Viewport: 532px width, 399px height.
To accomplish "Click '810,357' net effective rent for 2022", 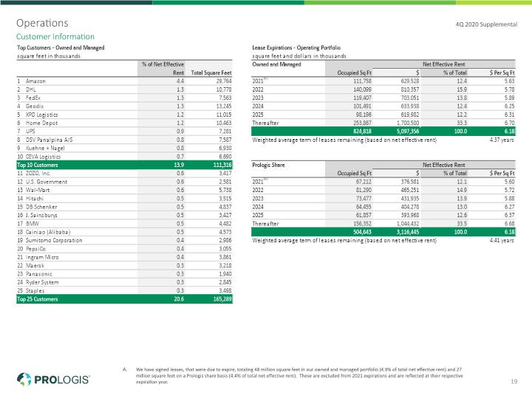I will click(x=410, y=89).
